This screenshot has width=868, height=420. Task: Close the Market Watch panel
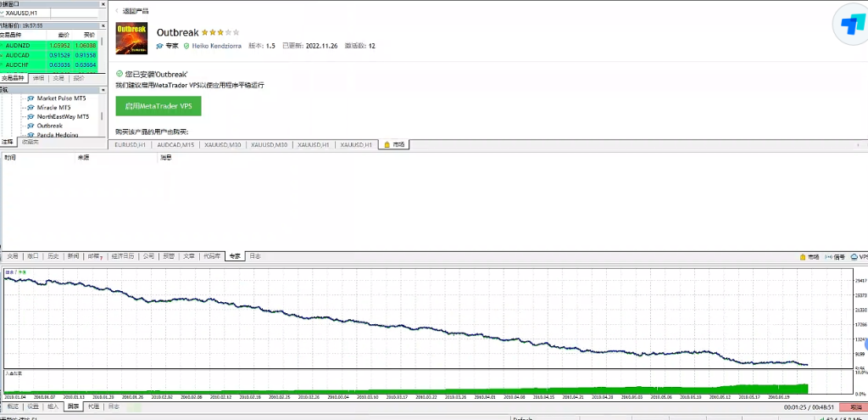(x=103, y=25)
